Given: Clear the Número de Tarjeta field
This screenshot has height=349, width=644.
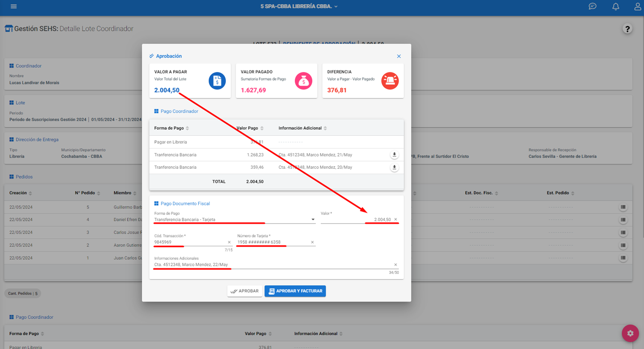Looking at the screenshot, I should 312,242.
